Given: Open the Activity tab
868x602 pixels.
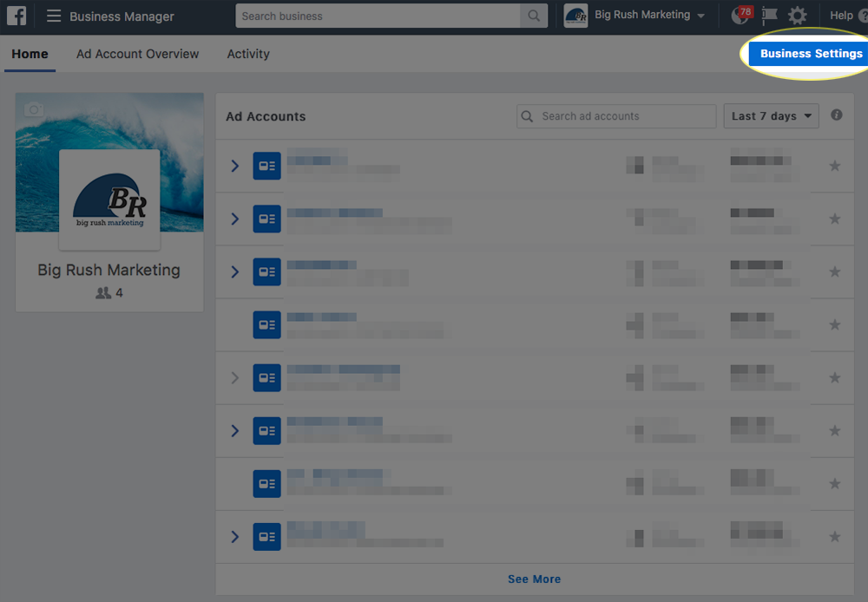Looking at the screenshot, I should [x=248, y=54].
